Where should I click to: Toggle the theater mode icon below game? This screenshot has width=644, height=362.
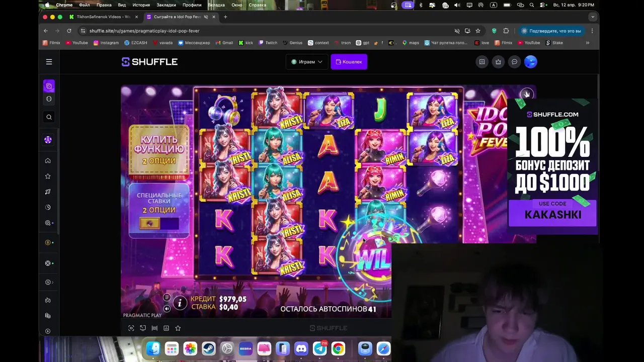[143, 328]
